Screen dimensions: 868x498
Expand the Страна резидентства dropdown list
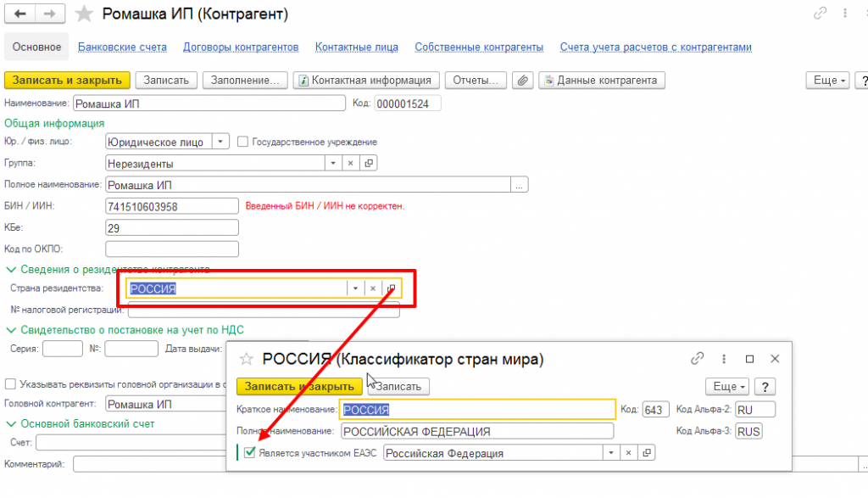[x=356, y=288]
